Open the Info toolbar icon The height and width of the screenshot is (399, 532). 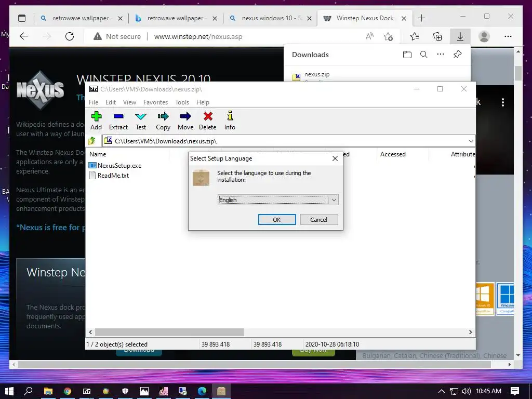(230, 121)
